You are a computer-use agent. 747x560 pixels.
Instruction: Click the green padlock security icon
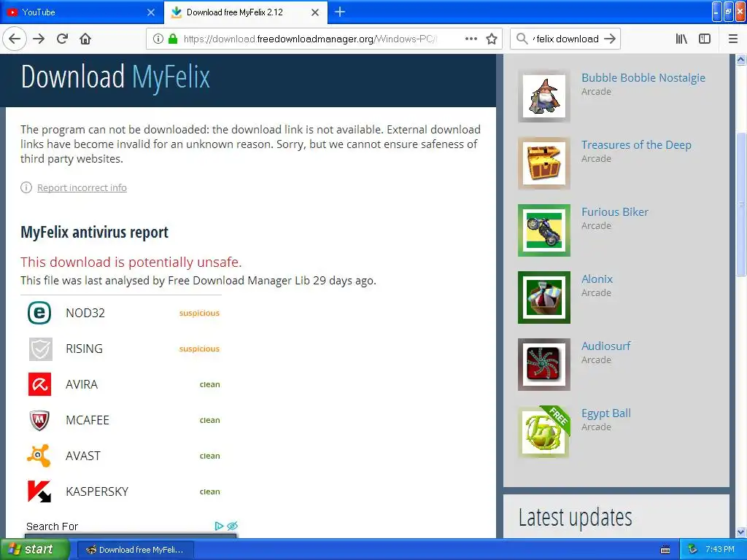tap(173, 39)
